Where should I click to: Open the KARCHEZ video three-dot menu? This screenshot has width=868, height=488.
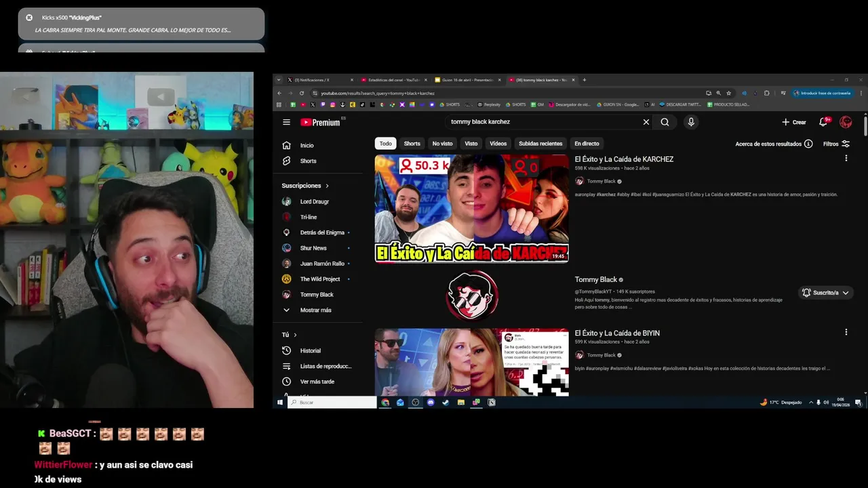click(x=846, y=159)
